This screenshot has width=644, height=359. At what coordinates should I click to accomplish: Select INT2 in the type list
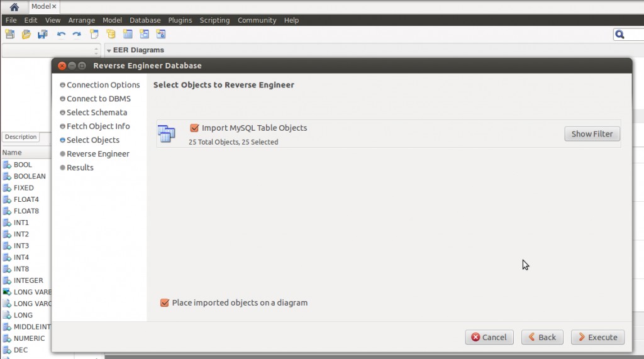tap(21, 234)
